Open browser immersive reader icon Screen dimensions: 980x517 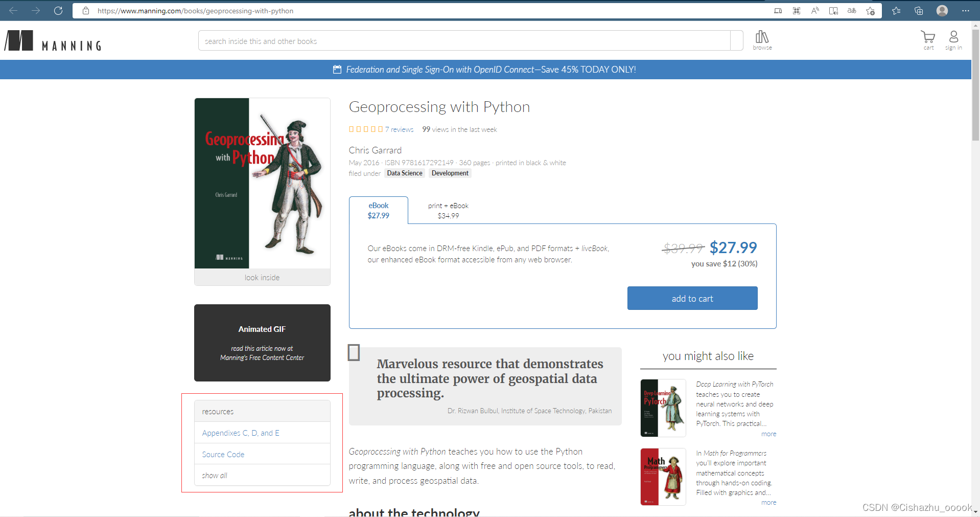(x=833, y=11)
